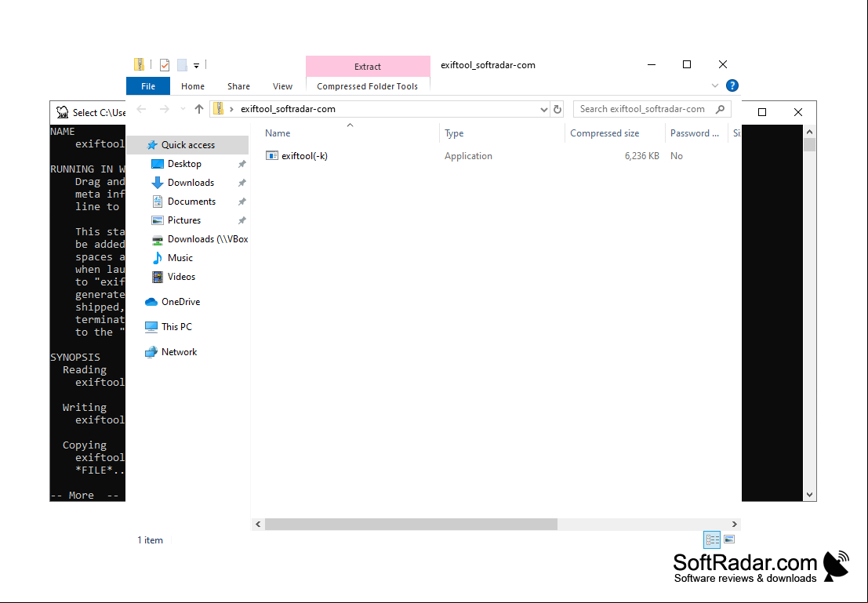The image size is (868, 603).
Task: Switch to the Home ribbon tab
Action: [193, 86]
